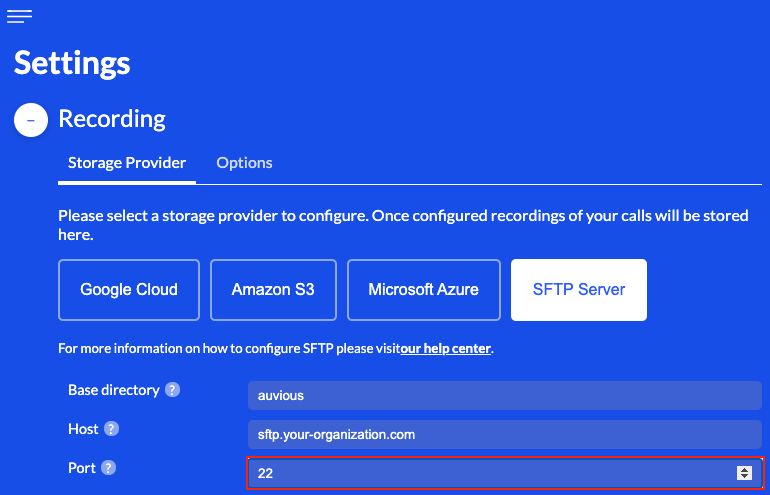Open the hamburger navigation menu
Screen dimensions: 770x495
coord(19,16)
